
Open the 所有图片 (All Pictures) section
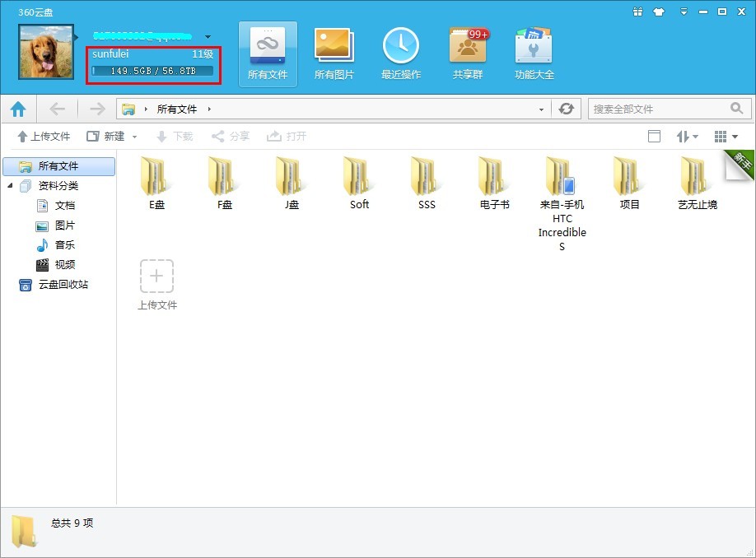point(334,54)
